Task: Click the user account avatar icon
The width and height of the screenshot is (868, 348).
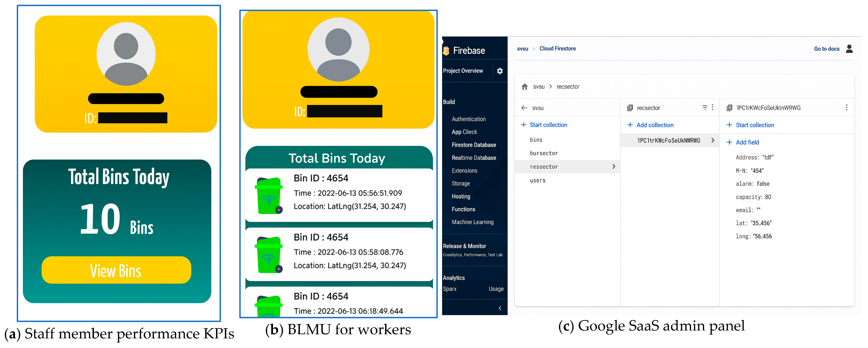Action: click(849, 49)
